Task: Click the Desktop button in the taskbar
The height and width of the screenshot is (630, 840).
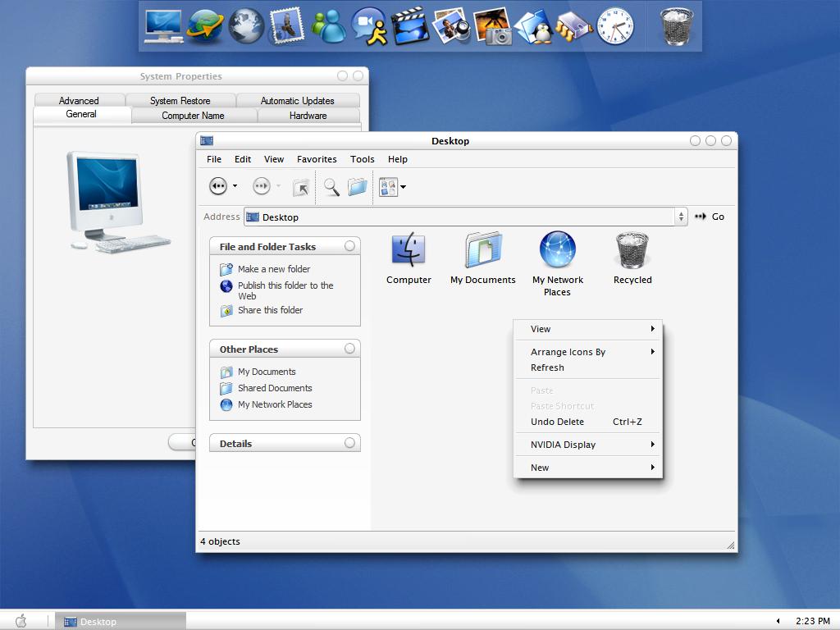Action: pyautogui.click(x=121, y=621)
